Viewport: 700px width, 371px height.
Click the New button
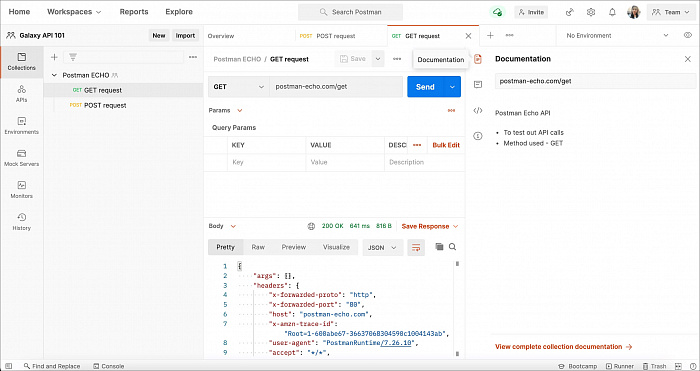(x=159, y=36)
